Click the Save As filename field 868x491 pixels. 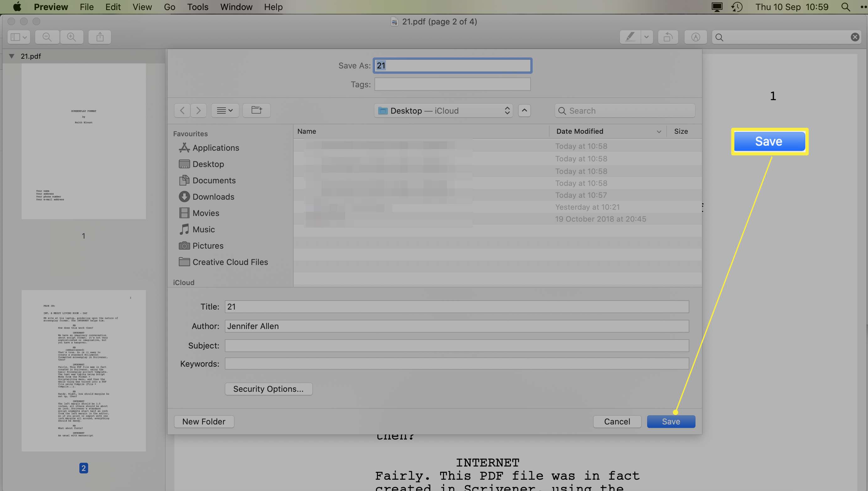click(453, 65)
